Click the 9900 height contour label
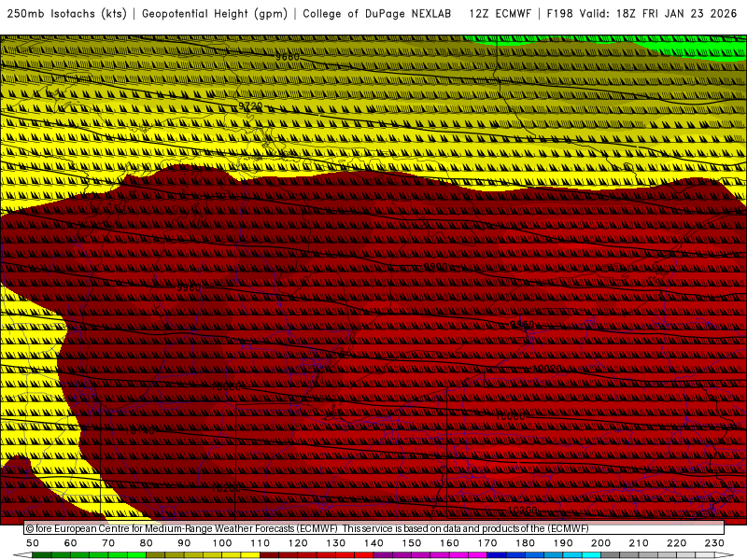Screen dimensions: 747x560 435,267
